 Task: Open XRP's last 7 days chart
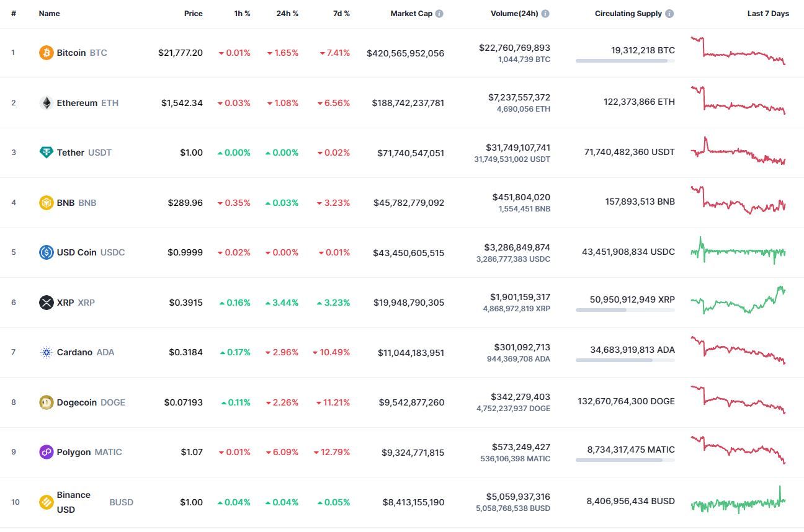[x=738, y=299]
